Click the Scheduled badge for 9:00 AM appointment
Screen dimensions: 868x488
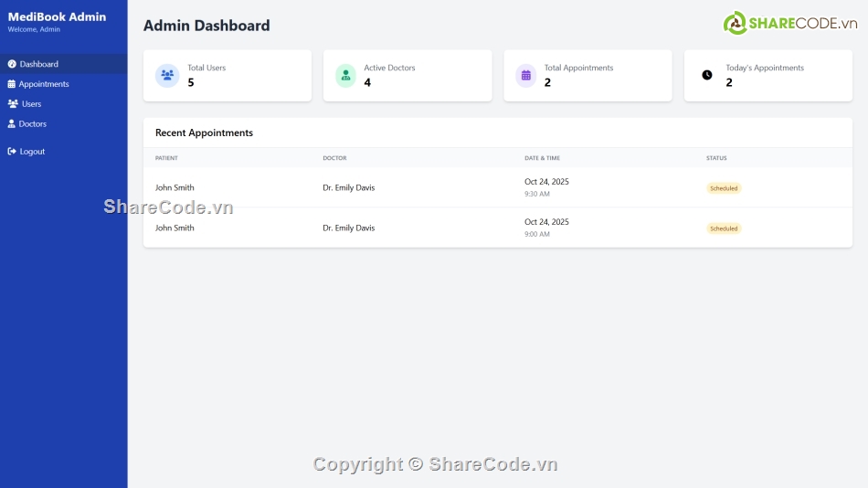pyautogui.click(x=724, y=228)
